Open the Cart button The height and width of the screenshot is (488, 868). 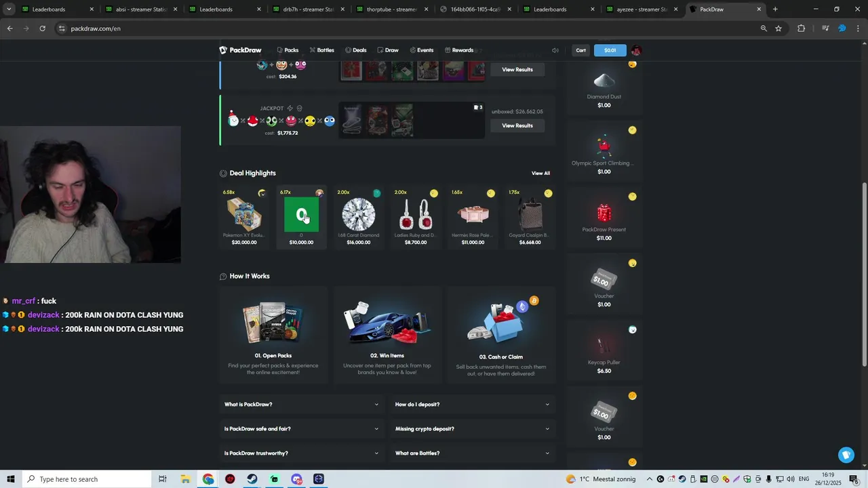(581, 50)
